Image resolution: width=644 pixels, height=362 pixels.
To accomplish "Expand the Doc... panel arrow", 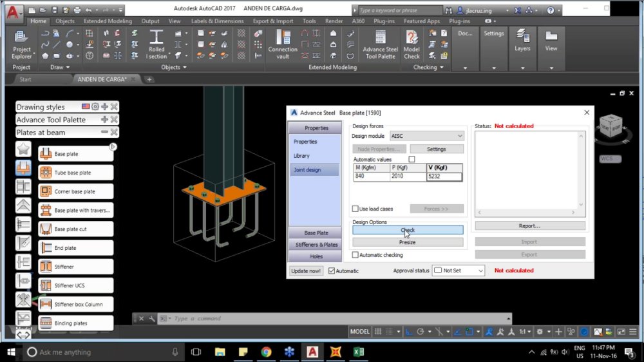I will pos(465,68).
